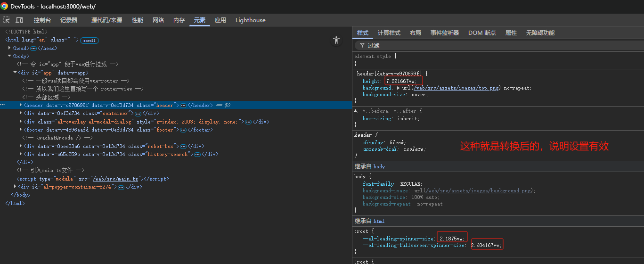Toggle the device toolbar icon

pos(19,20)
